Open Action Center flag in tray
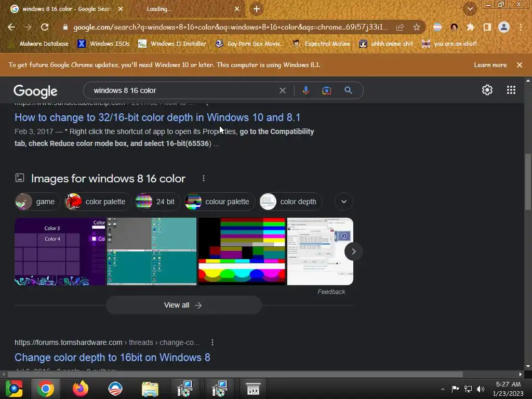Screen dimensions: 532x399 click(455, 389)
